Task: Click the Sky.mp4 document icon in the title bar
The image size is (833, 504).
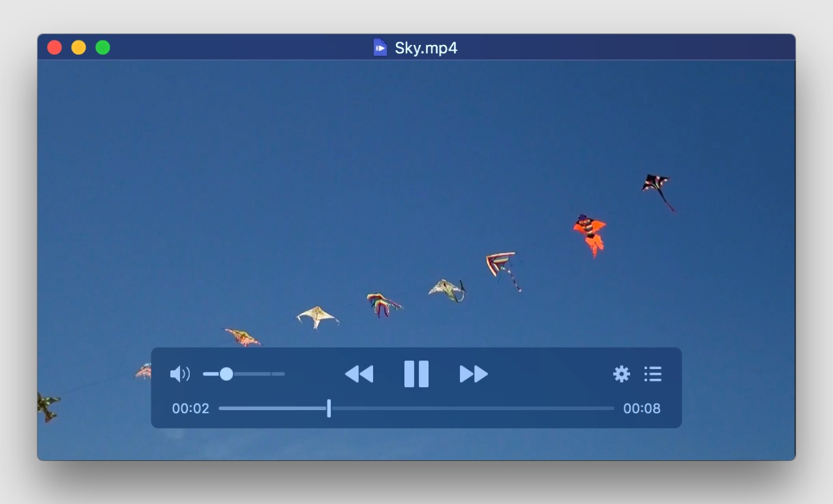Action: click(381, 47)
